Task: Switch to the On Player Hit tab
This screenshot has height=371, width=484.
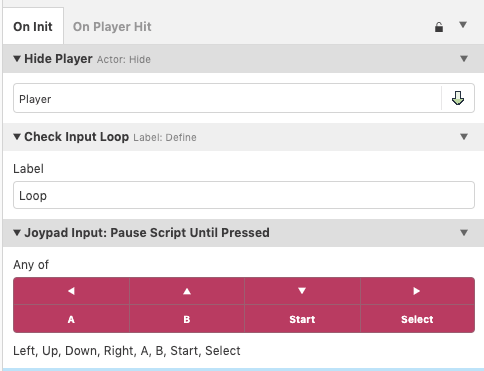Action: pos(112,27)
